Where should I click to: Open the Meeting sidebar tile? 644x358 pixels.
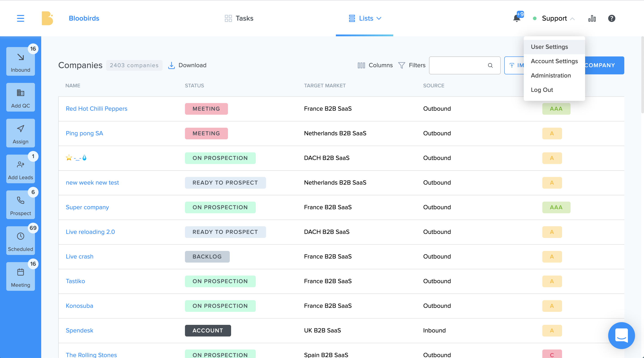tap(21, 276)
